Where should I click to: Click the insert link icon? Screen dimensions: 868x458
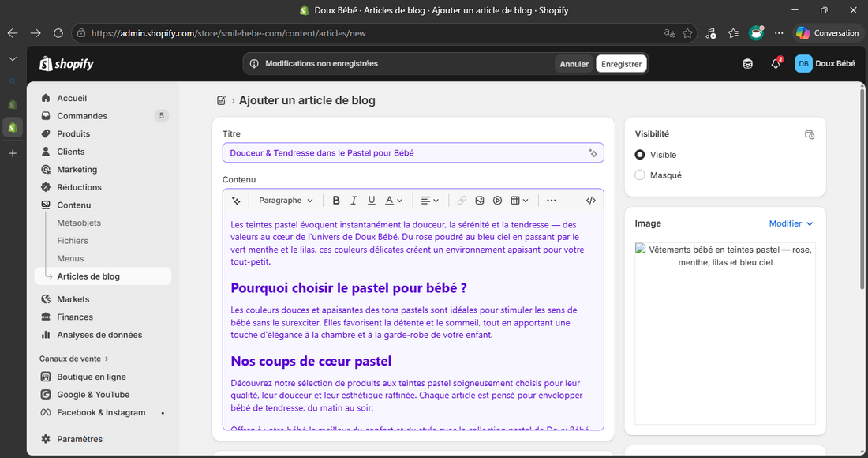coord(462,201)
